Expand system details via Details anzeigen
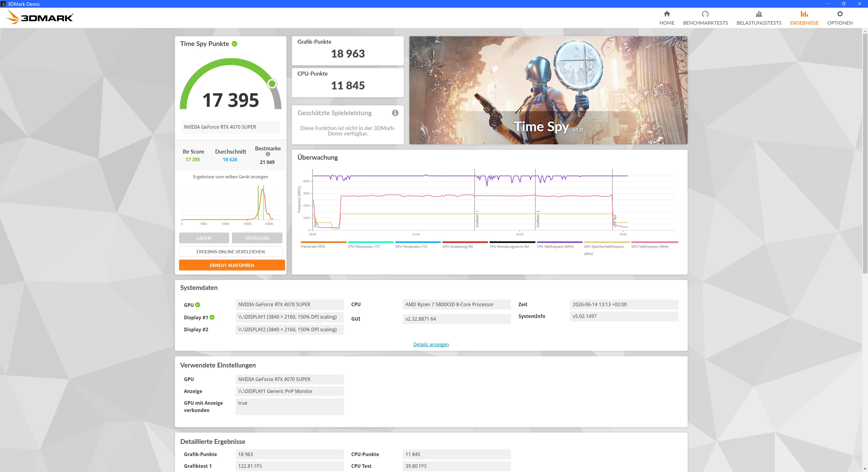 coord(431,344)
